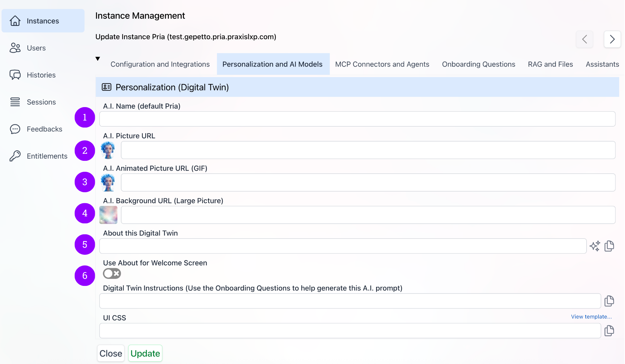Screen dimensions: 625x364
Task: Generate About text with the sparkle icon
Action: click(x=595, y=246)
